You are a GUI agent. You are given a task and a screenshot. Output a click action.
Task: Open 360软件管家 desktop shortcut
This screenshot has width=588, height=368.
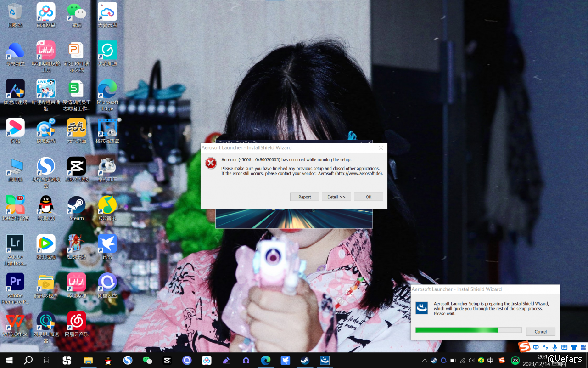15,208
